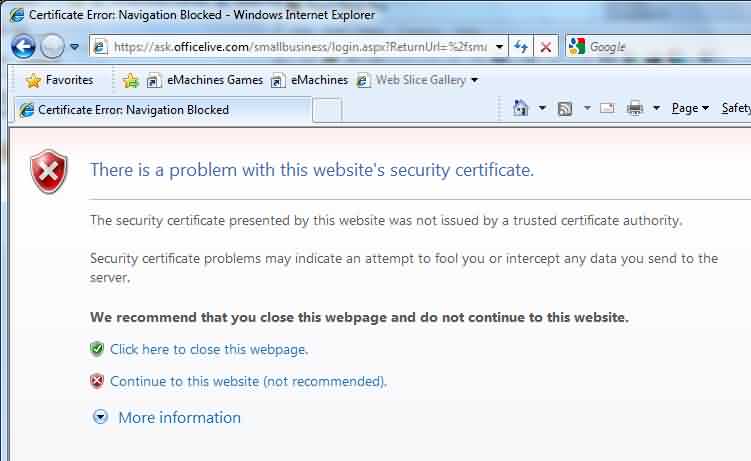
Task: Click the Add to Favorites Bar star icon
Action: coord(130,80)
